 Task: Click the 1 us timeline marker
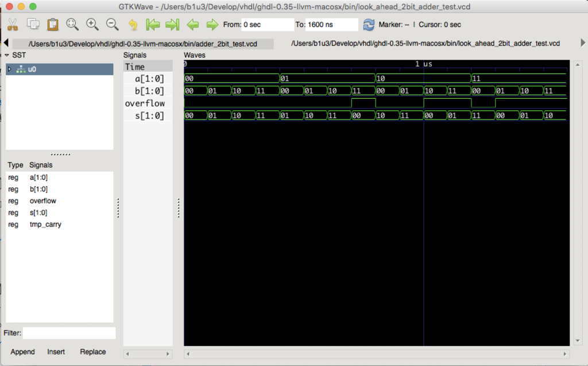pos(424,64)
